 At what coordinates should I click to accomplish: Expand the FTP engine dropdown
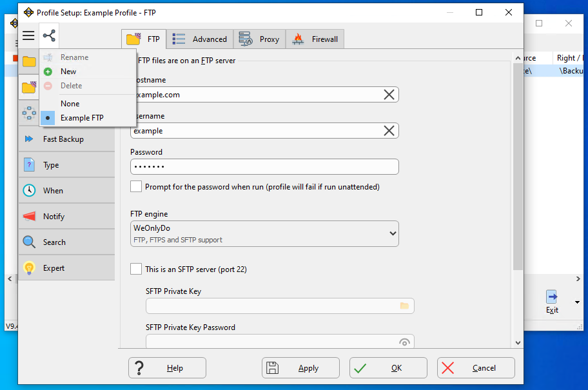[393, 233]
